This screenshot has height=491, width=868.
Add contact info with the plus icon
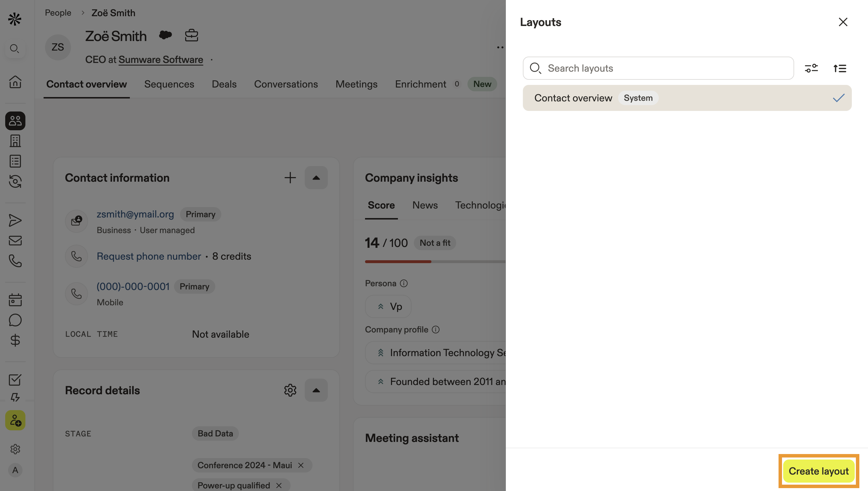tap(290, 177)
